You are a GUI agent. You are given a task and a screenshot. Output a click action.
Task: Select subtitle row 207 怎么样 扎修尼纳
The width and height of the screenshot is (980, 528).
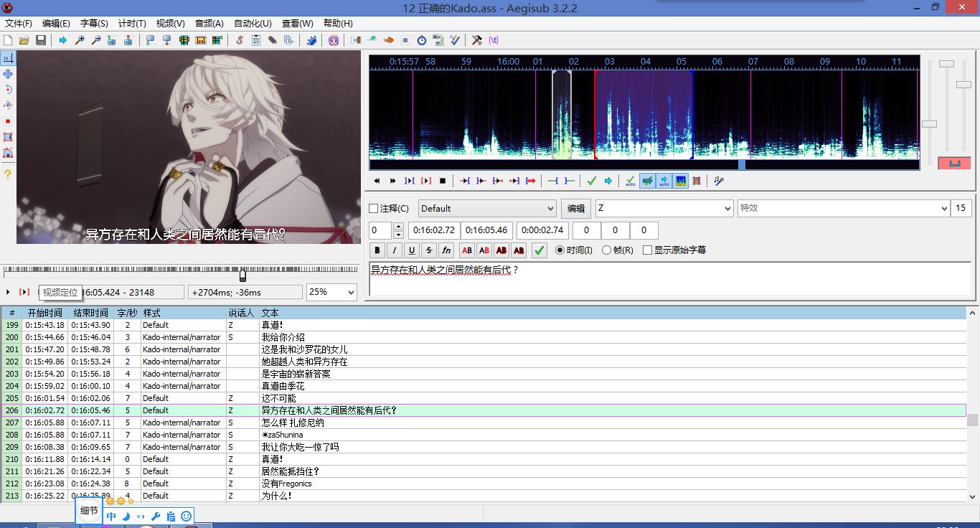(x=484, y=423)
